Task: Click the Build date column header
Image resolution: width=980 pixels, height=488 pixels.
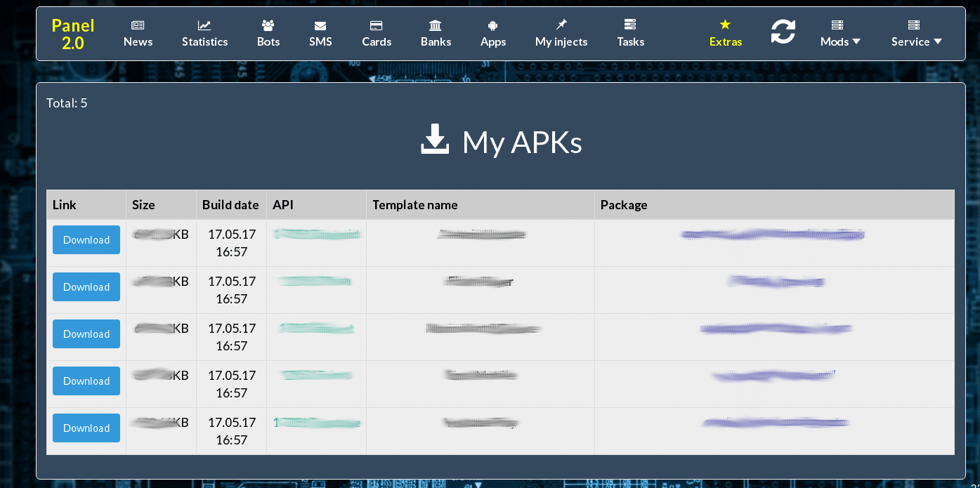Action: point(232,205)
